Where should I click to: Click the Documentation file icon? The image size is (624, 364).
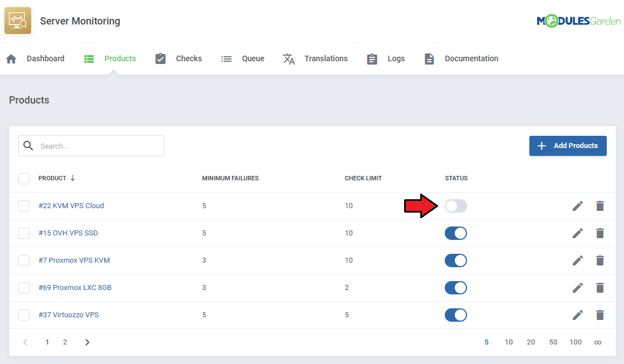click(429, 59)
